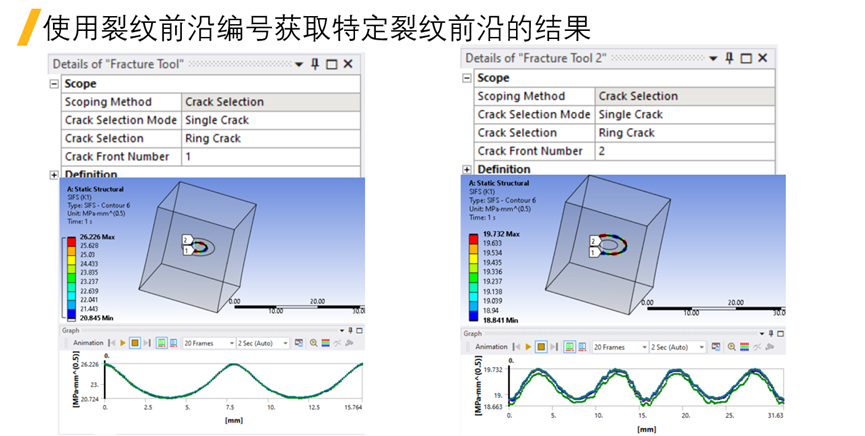Maximize the Fracture Tool 2 details panel
This screenshot has height=436, width=865.
tap(746, 59)
